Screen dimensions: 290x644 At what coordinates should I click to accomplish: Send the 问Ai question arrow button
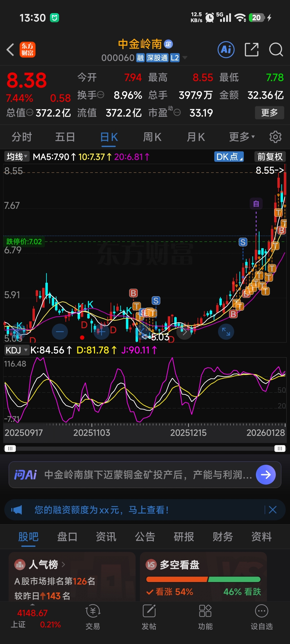[266, 475]
